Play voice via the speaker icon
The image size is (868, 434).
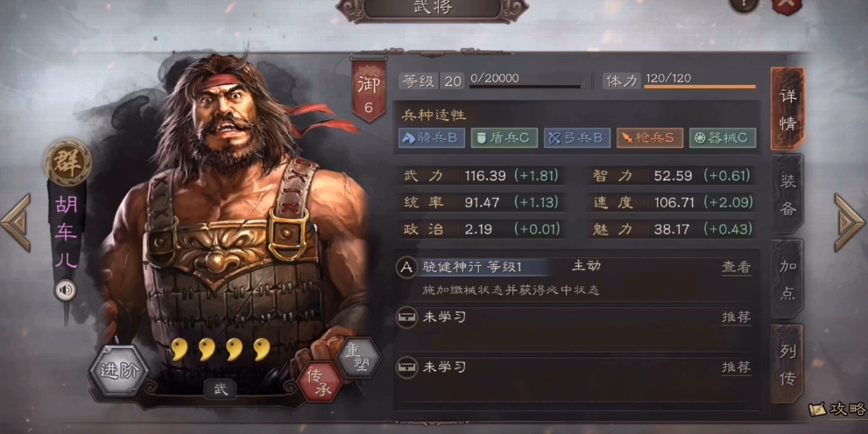point(66,290)
